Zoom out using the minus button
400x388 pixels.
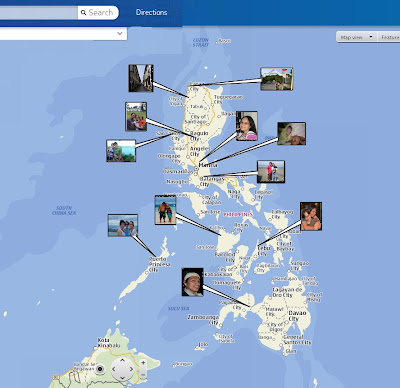pyautogui.click(x=143, y=375)
